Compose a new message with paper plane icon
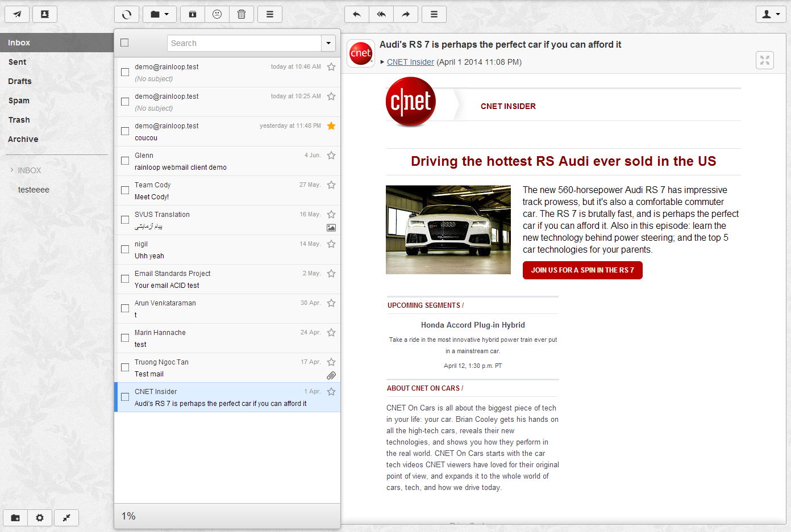 tap(17, 14)
